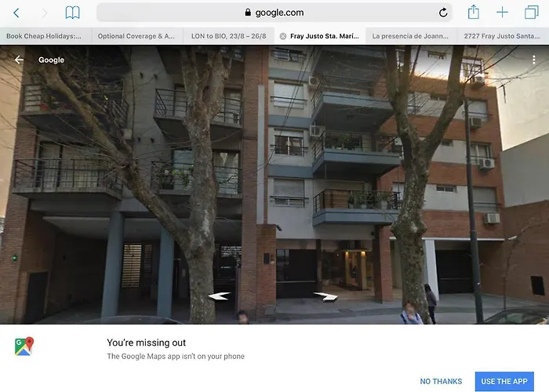549x392 pixels.
Task: Close the Fray Justo Sta. Marí... tab
Action: (282, 36)
